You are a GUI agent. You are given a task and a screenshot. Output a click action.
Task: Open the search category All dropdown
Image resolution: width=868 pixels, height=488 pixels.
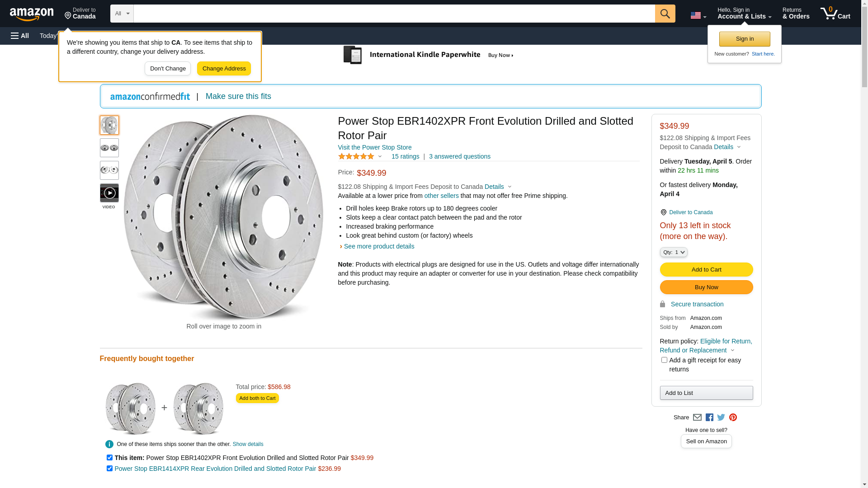122,14
